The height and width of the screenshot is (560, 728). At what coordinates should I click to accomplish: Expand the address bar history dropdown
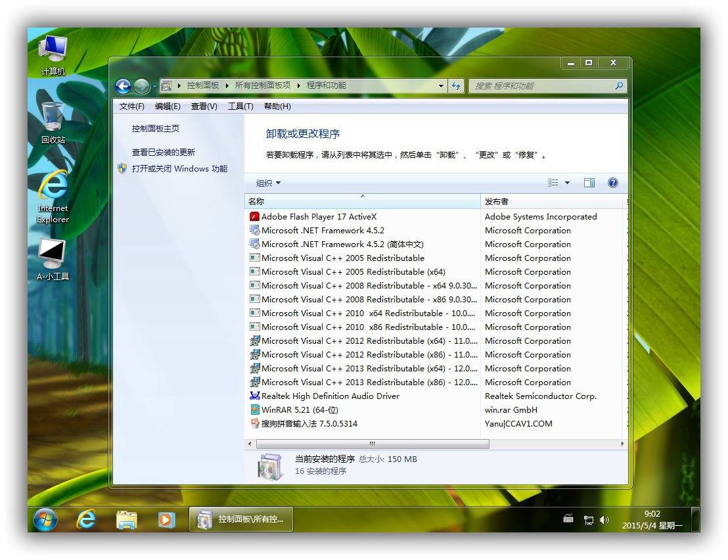click(441, 86)
